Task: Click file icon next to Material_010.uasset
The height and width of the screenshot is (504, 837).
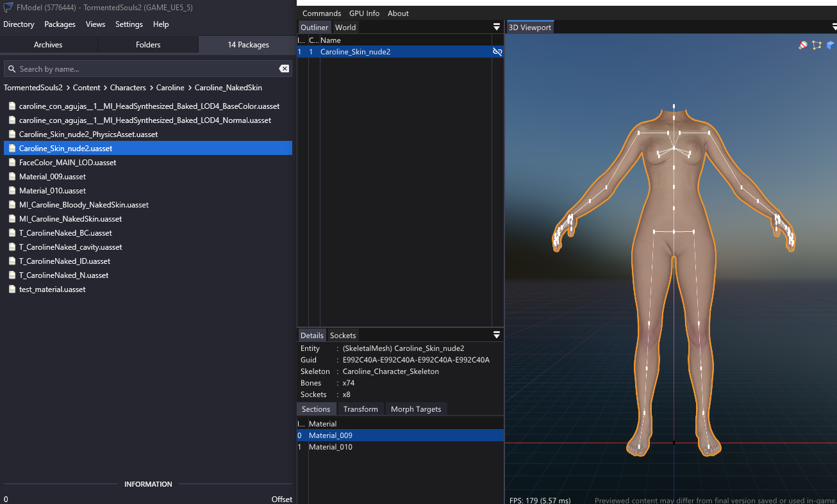Action: (x=12, y=191)
